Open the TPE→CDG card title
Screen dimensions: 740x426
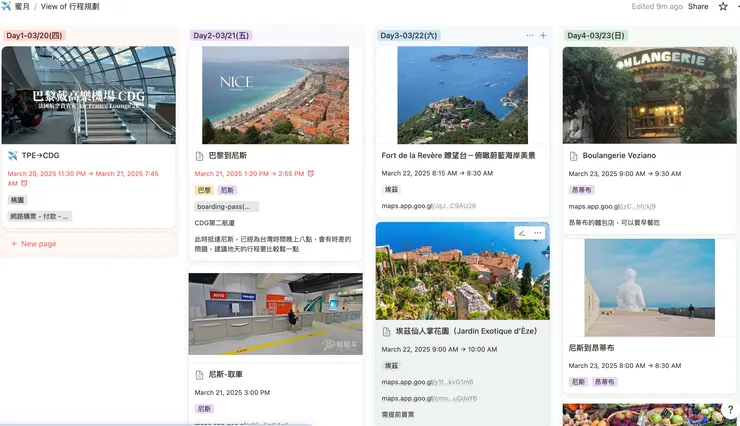point(41,155)
